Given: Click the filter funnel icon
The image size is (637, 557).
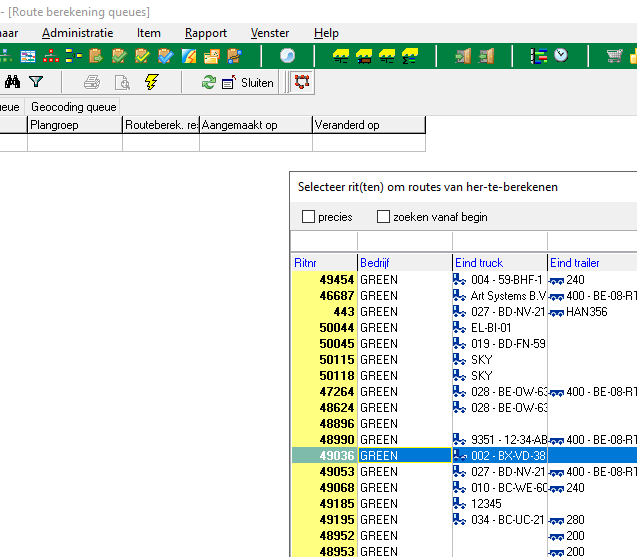Looking at the screenshot, I should (x=36, y=82).
